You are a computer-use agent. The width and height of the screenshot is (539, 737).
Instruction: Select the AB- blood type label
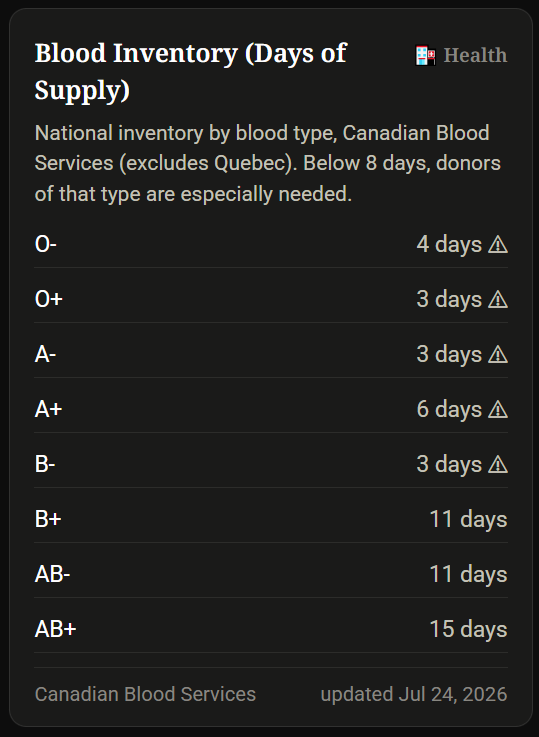point(52,574)
